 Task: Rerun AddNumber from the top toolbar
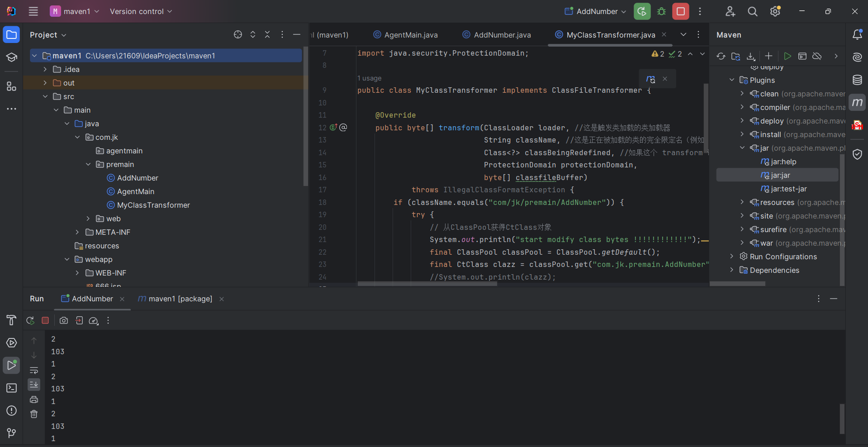642,11
